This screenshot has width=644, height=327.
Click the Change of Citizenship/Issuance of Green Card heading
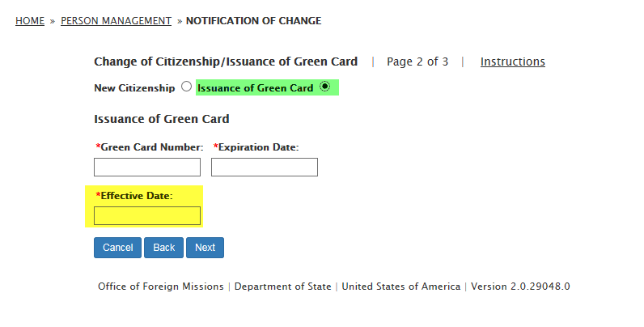click(x=226, y=62)
